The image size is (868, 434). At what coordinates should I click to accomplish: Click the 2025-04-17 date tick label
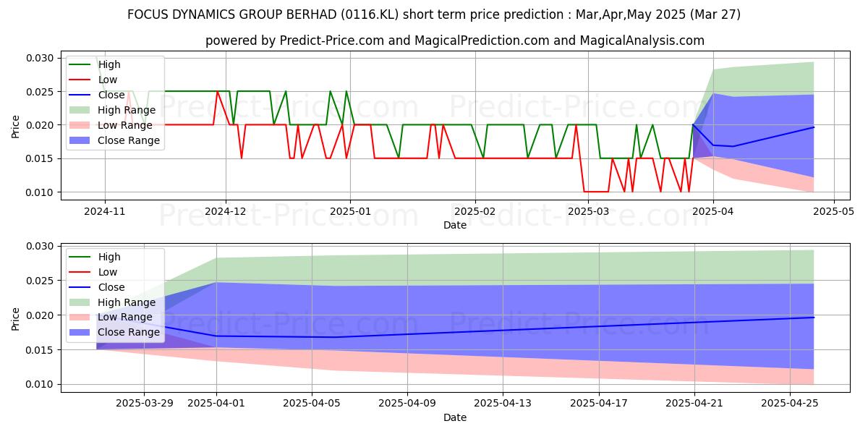[x=599, y=404]
